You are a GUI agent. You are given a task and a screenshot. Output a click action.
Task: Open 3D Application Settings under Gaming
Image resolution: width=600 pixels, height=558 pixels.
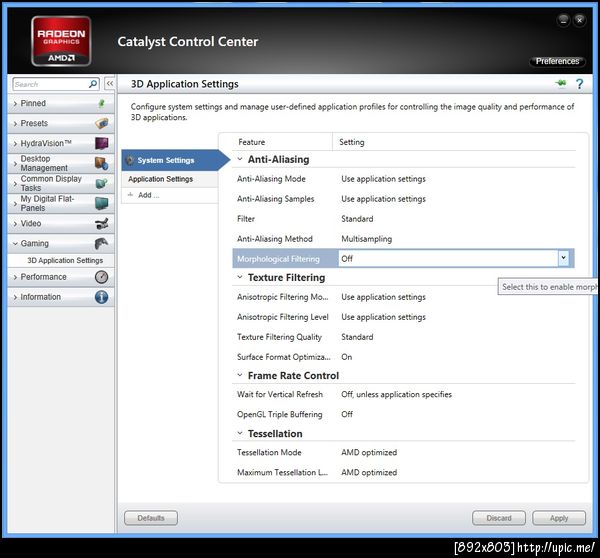pos(65,260)
